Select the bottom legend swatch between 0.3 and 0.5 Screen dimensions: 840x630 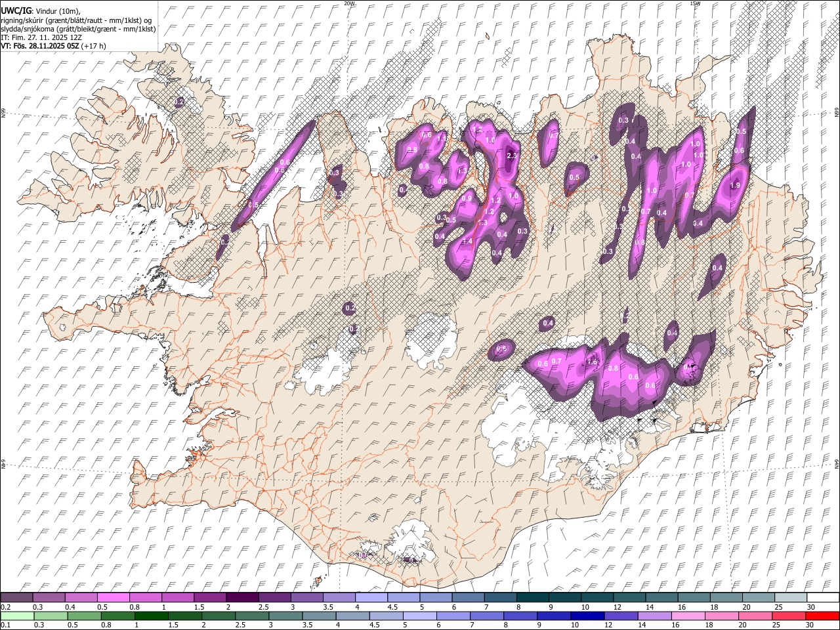[51, 616]
